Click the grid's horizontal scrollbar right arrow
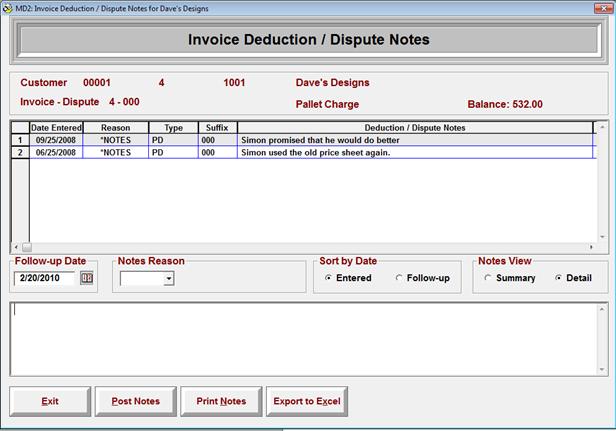Image resolution: width=616 pixels, height=431 pixels. (x=600, y=247)
